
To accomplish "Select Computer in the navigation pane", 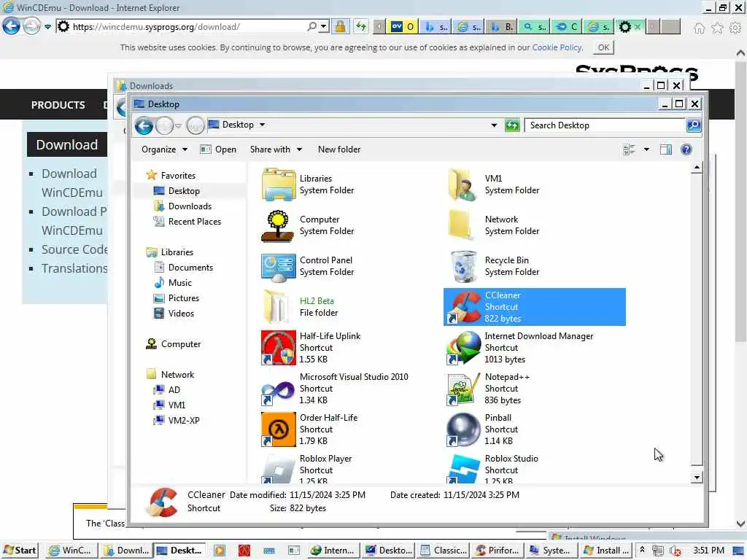I will point(181,344).
